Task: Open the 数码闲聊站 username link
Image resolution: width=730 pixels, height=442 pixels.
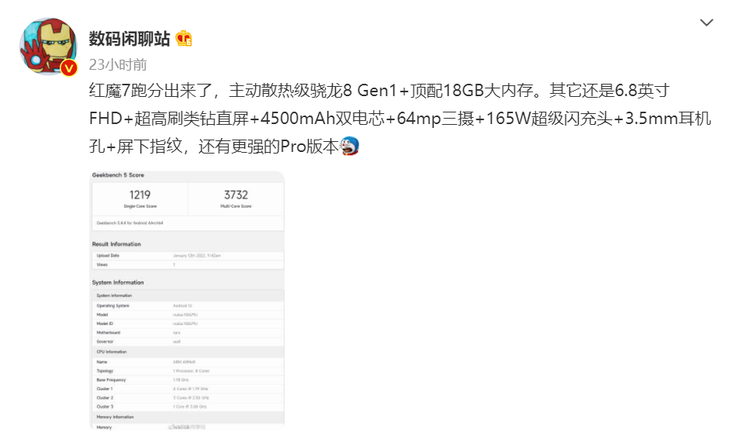Action: (x=129, y=39)
